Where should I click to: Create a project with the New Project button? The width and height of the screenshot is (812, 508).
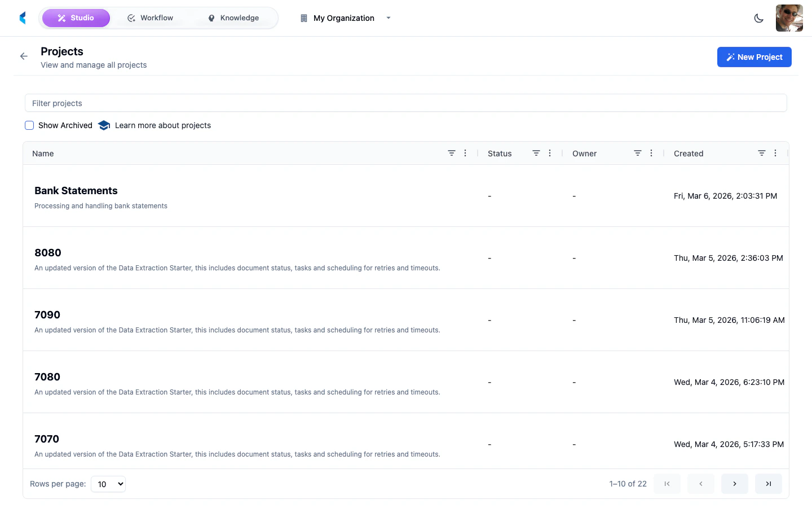click(x=754, y=56)
